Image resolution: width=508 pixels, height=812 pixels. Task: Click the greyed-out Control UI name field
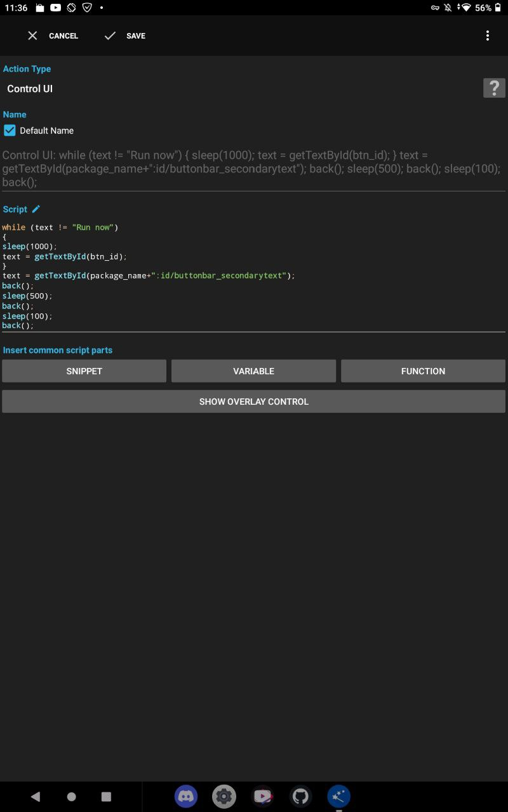tap(253, 169)
